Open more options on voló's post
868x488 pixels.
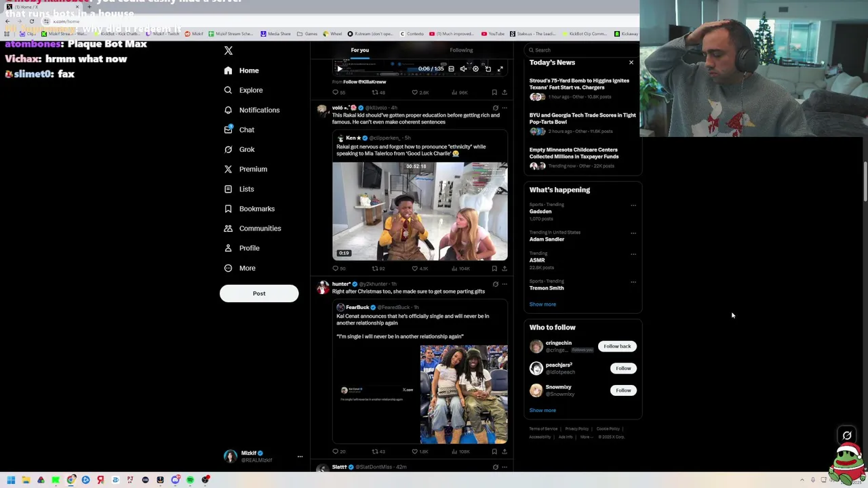504,108
